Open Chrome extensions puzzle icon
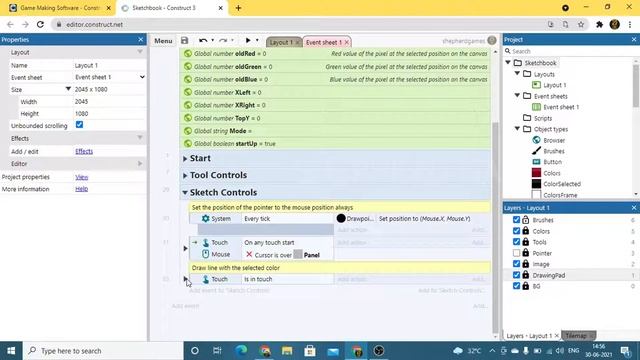 pos(599,24)
